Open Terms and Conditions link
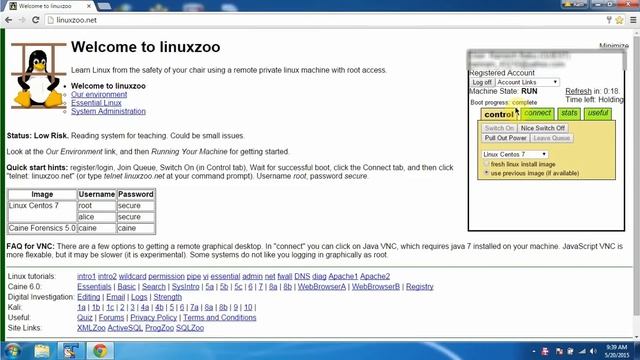The width and height of the screenshot is (640, 360). tap(220, 317)
